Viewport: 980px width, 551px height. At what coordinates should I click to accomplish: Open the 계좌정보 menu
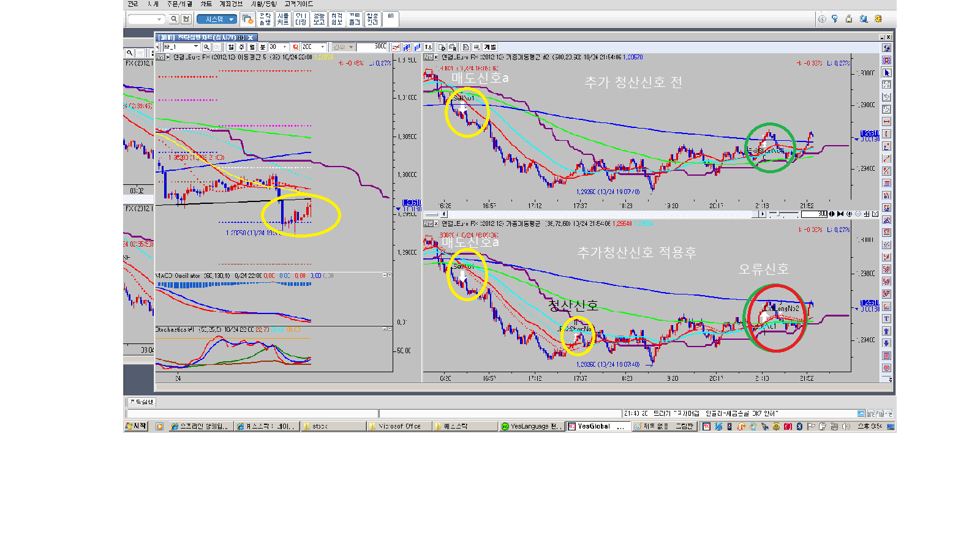point(231,4)
